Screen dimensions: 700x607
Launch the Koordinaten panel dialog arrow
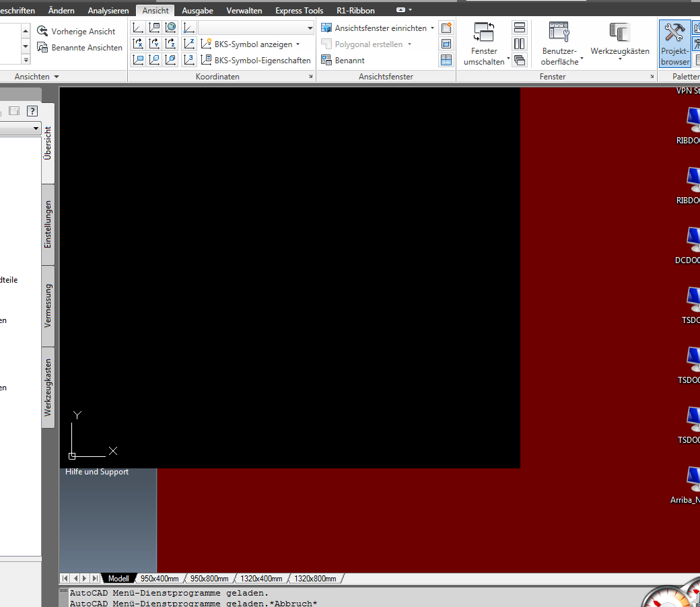tap(311, 77)
